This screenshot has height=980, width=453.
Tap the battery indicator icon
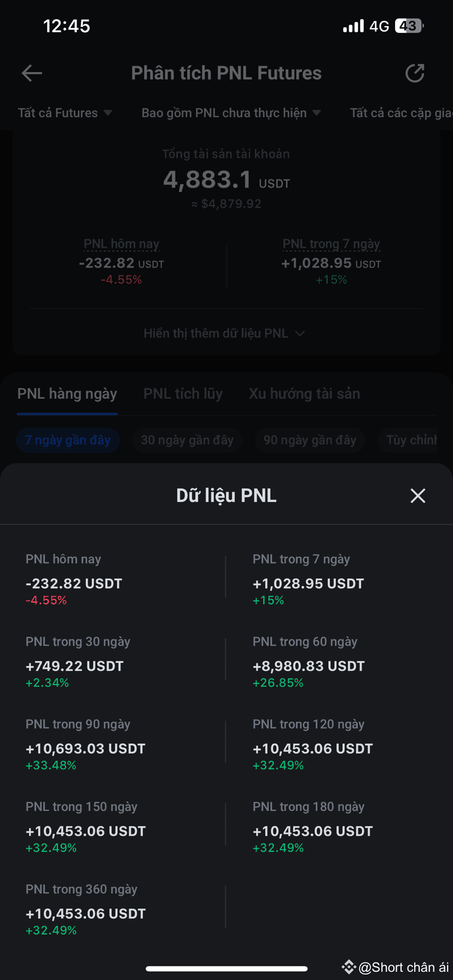[x=409, y=26]
